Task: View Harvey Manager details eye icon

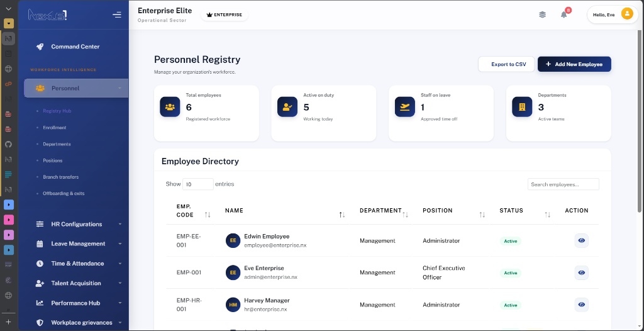Action: [x=582, y=305]
